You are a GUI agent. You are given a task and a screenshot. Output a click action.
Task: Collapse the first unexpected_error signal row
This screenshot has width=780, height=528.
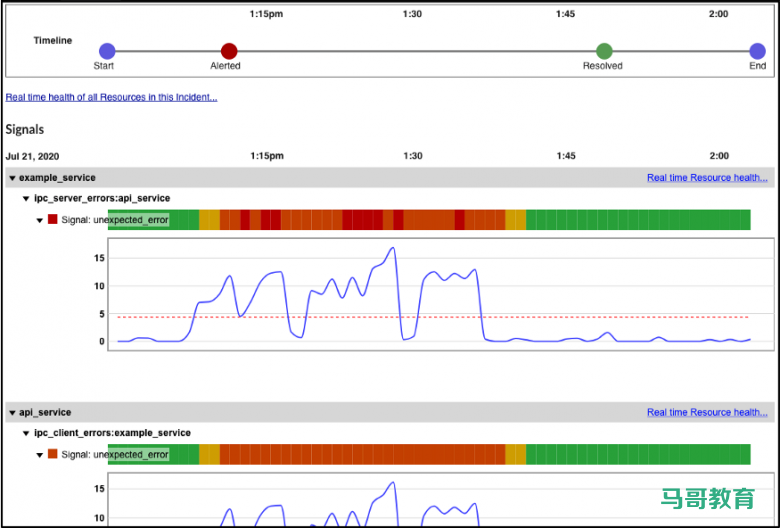[x=40, y=220]
